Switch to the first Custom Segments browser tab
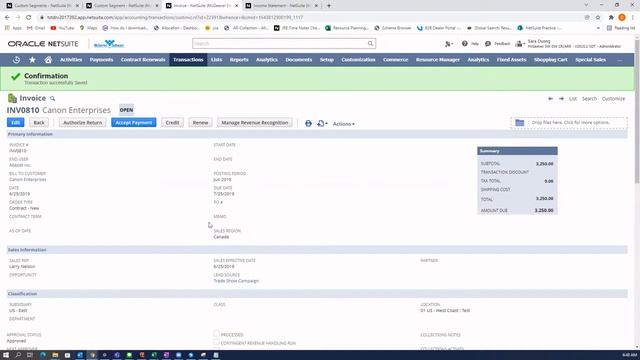 42,6
